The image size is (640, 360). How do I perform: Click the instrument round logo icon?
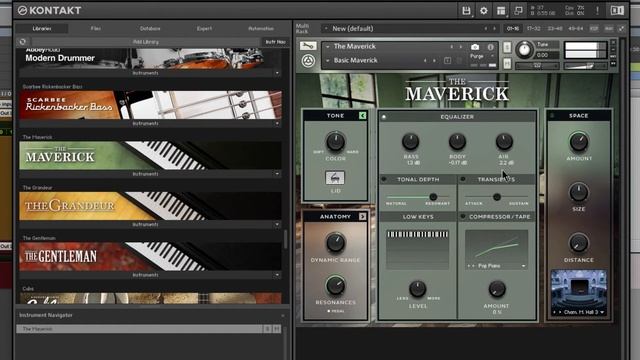point(308,61)
